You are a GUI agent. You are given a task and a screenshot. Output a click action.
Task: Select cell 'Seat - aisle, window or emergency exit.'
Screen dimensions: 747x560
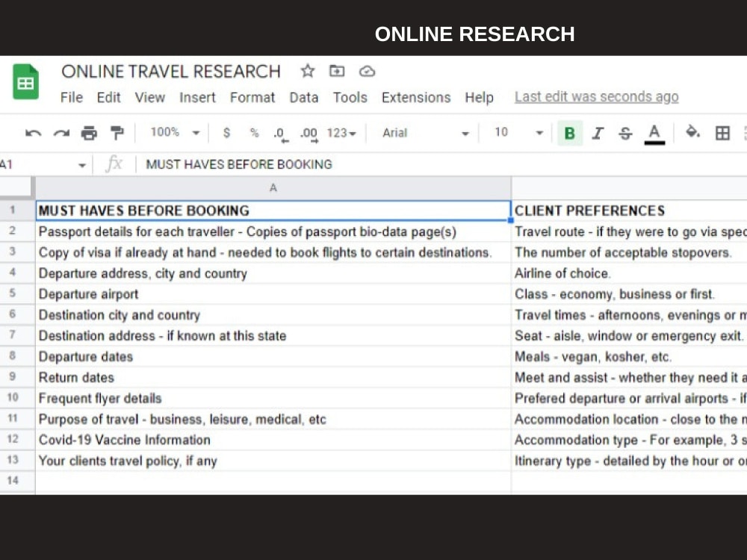click(x=629, y=336)
